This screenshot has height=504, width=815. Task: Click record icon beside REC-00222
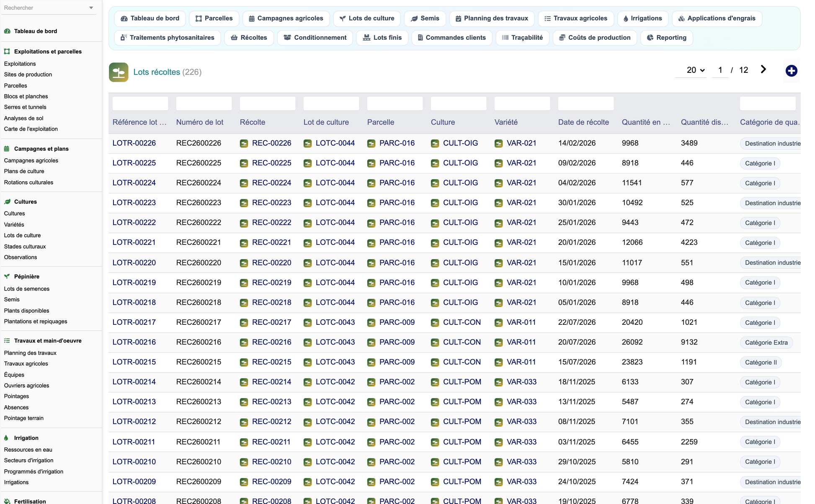[x=244, y=223]
